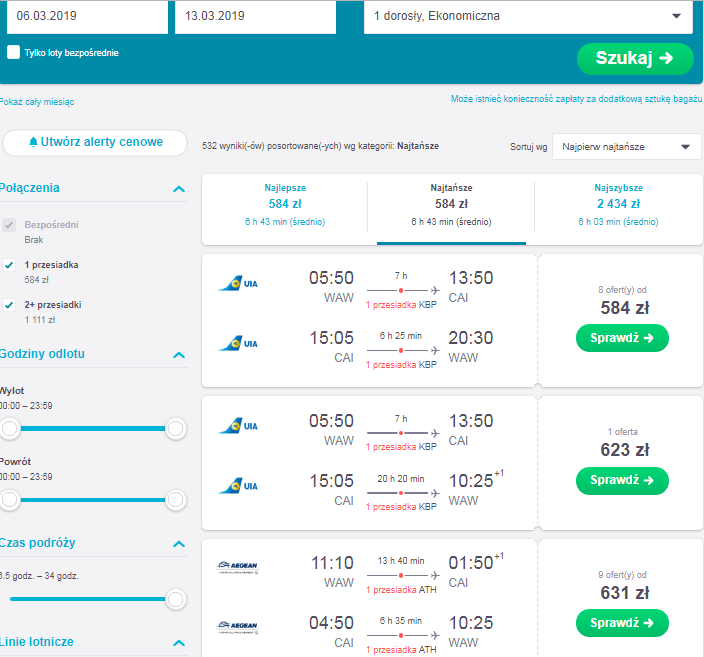
Task: Click the 06.03.2019 departure date field
Action: (88, 16)
